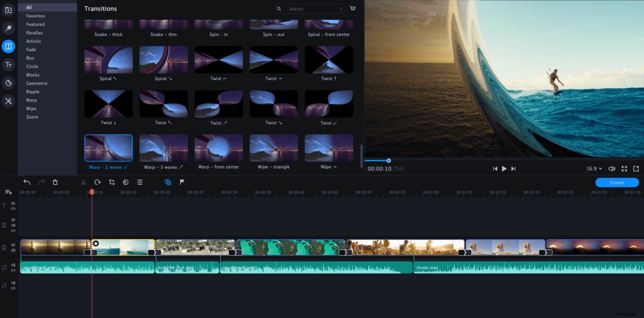Screen dimensions: 644x318
Task: Toggle link on the titles track
Action: 13,208
